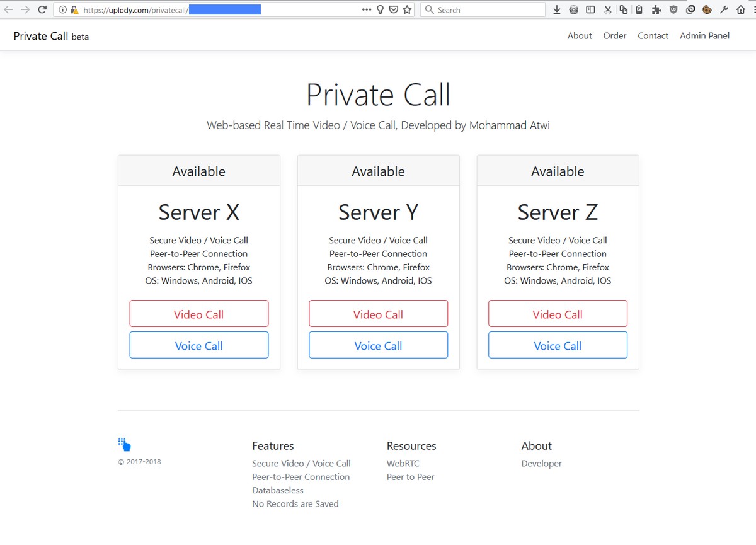This screenshot has width=756, height=545.
Task: Click the Resources footer heading
Action: pyautogui.click(x=411, y=446)
